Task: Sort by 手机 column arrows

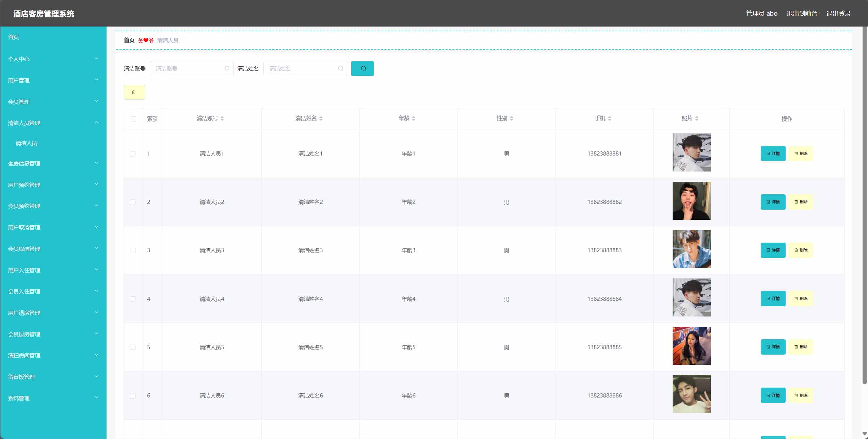Action: point(610,118)
